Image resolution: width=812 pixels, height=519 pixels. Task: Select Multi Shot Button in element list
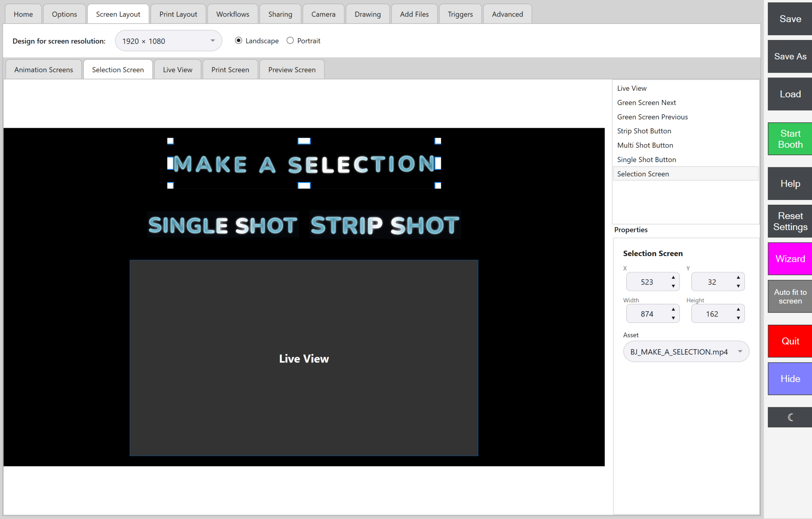tap(685, 145)
